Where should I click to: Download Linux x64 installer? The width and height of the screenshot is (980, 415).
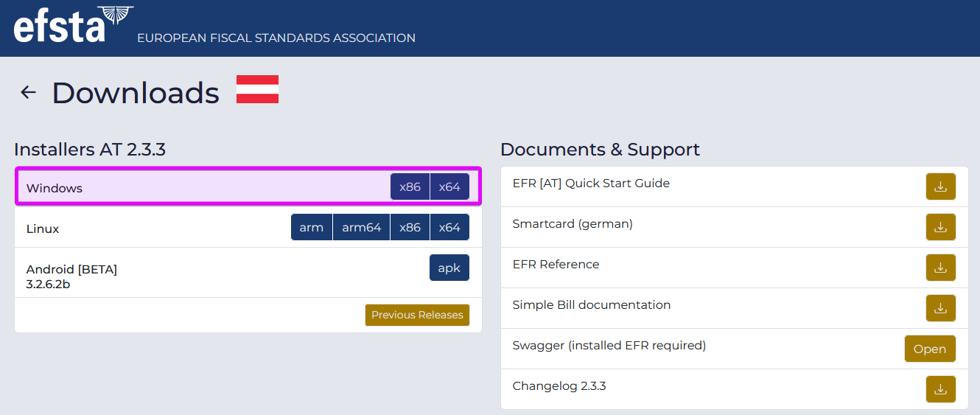pos(449,227)
